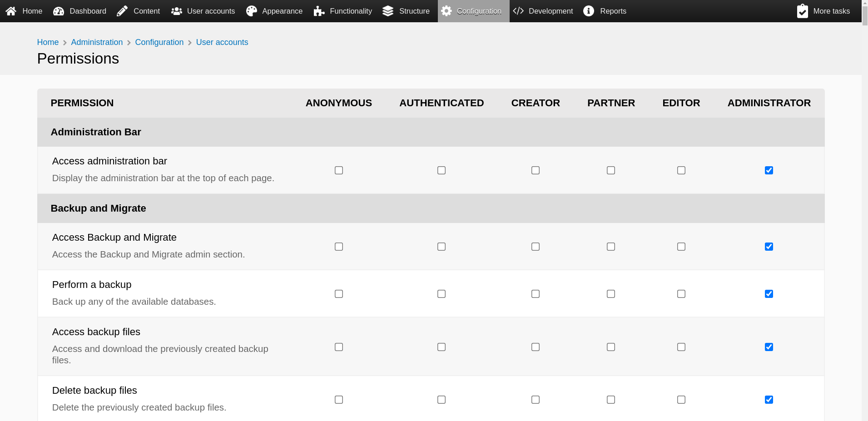Enable Delete backup files for Creator
This screenshot has width=868, height=421.
click(536, 400)
